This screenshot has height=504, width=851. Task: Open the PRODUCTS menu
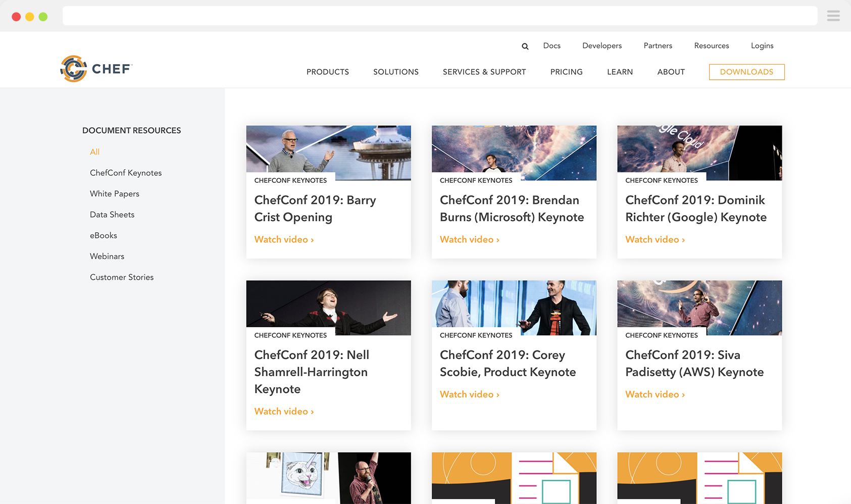327,72
